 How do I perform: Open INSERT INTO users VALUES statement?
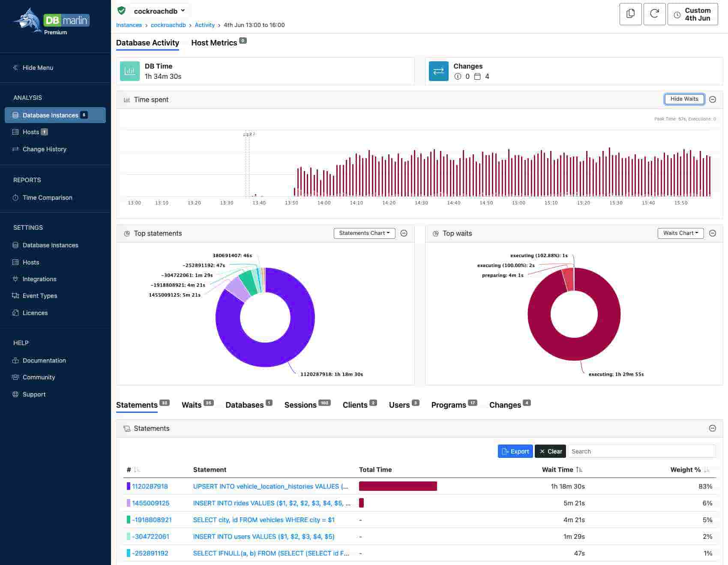(x=264, y=537)
